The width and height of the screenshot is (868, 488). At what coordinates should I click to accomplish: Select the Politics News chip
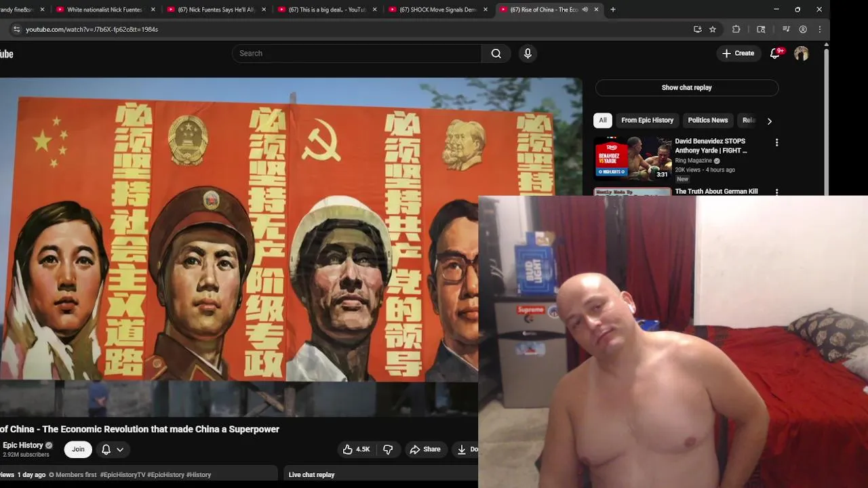pos(707,120)
